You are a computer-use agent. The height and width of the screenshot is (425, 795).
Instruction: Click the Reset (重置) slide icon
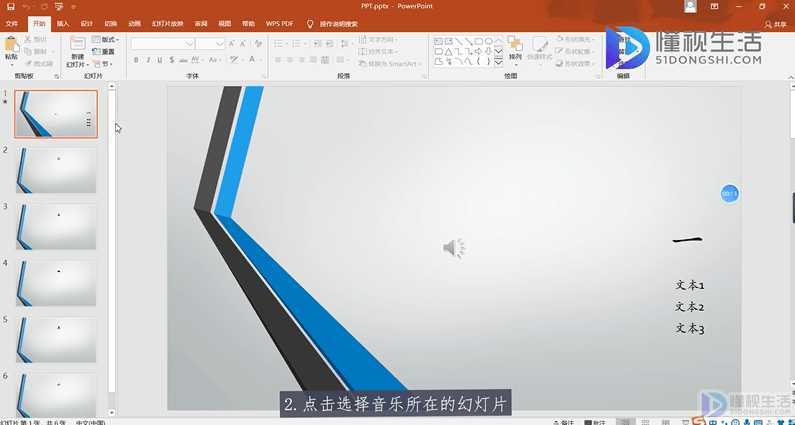(x=101, y=51)
